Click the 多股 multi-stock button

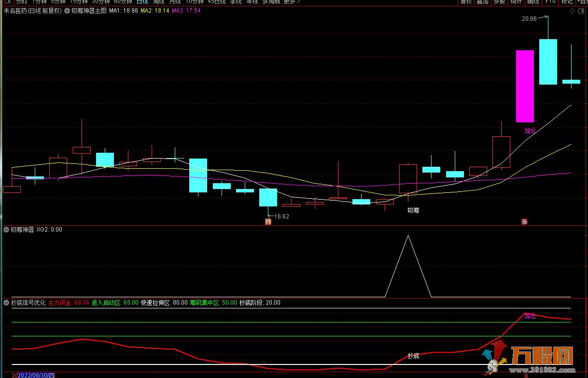pyautogui.click(x=499, y=2)
